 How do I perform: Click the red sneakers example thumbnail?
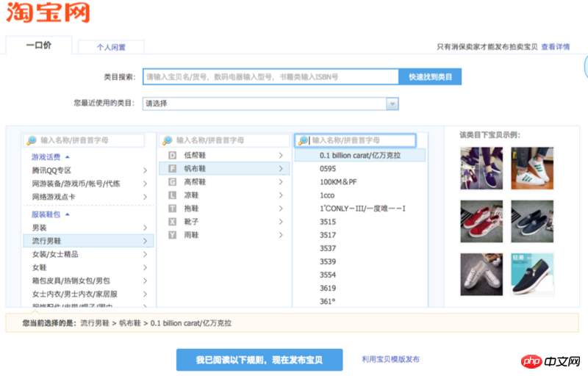481,221
